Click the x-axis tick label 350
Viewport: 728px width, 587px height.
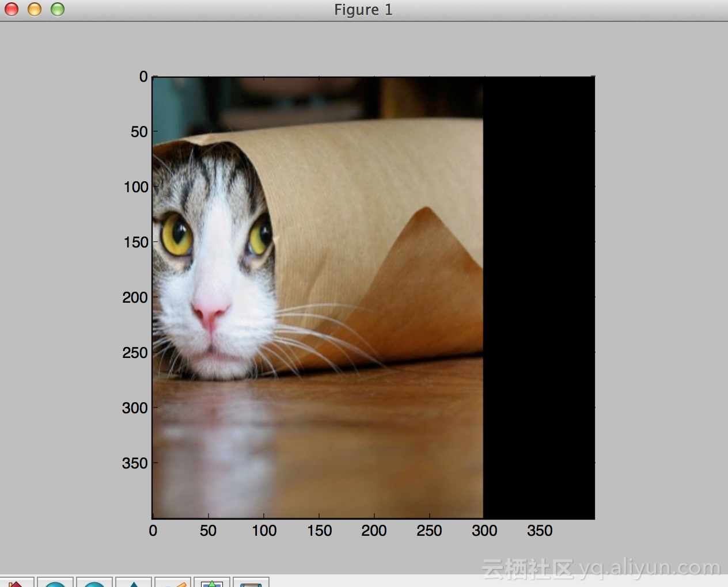coord(540,531)
